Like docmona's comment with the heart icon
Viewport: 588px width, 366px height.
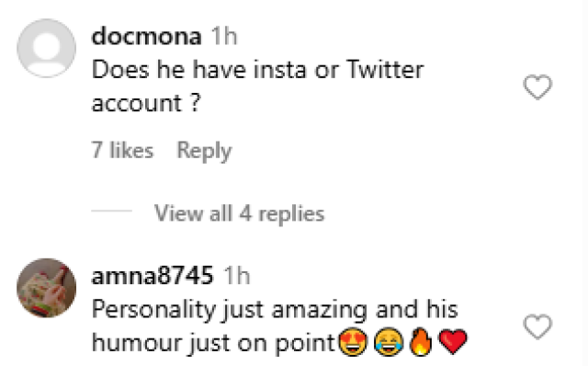click(x=537, y=87)
